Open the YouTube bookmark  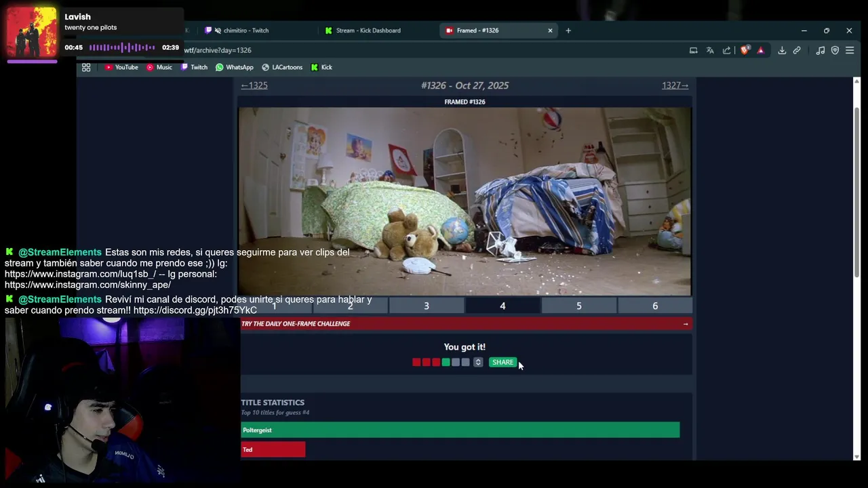(x=121, y=67)
